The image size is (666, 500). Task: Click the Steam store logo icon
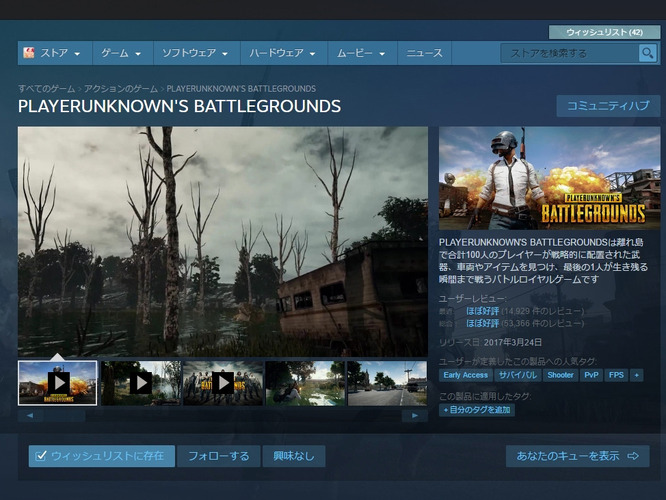(x=28, y=53)
